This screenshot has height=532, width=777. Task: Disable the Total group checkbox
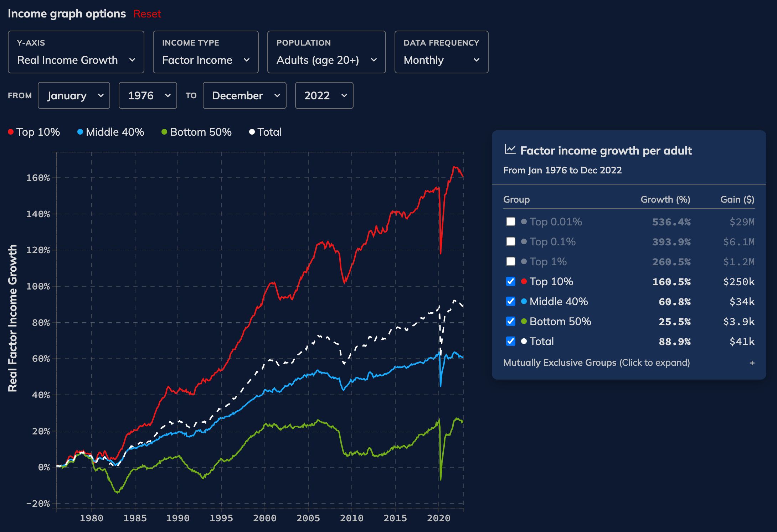[510, 341]
